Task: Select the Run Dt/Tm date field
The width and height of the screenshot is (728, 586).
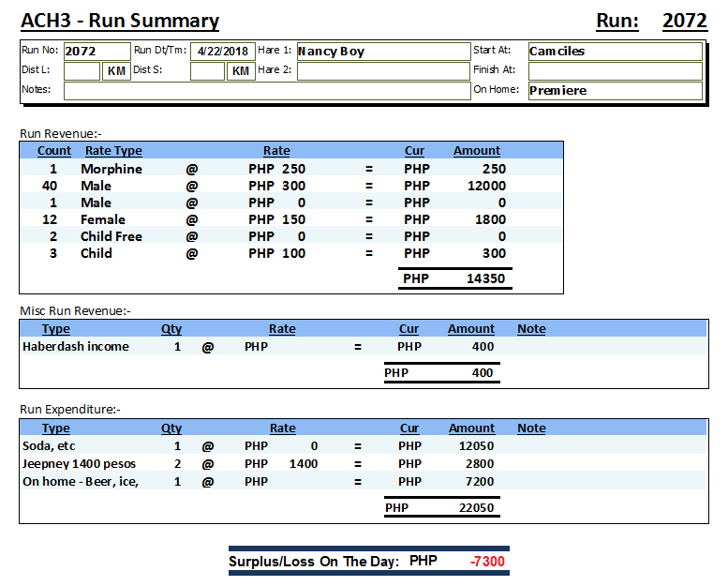Action: coord(222,52)
